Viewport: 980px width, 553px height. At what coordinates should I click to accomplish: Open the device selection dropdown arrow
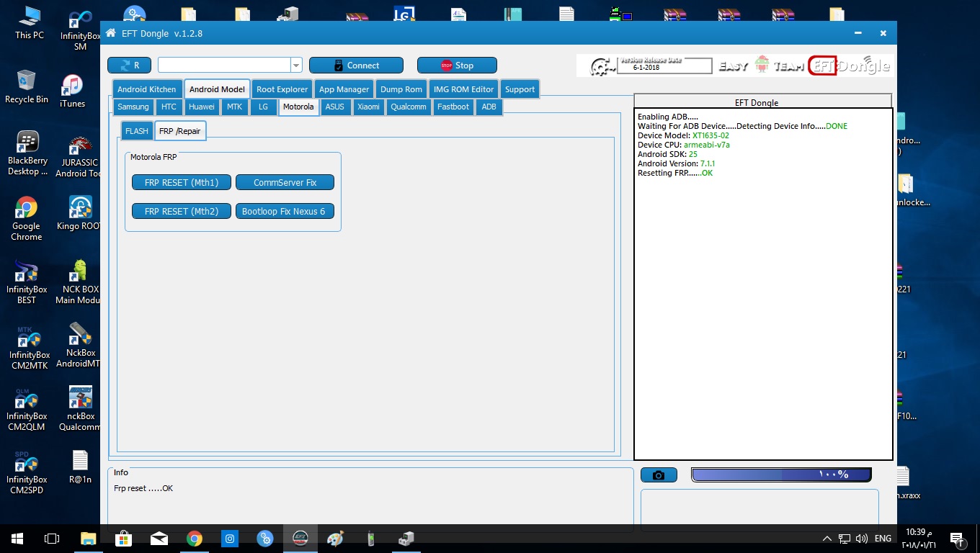[296, 66]
